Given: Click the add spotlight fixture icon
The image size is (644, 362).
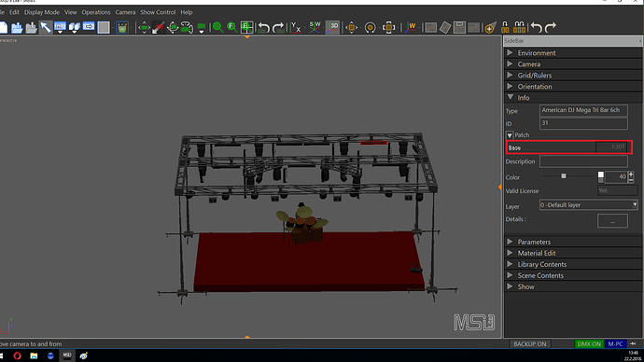Looking at the screenshot, I should (490, 27).
